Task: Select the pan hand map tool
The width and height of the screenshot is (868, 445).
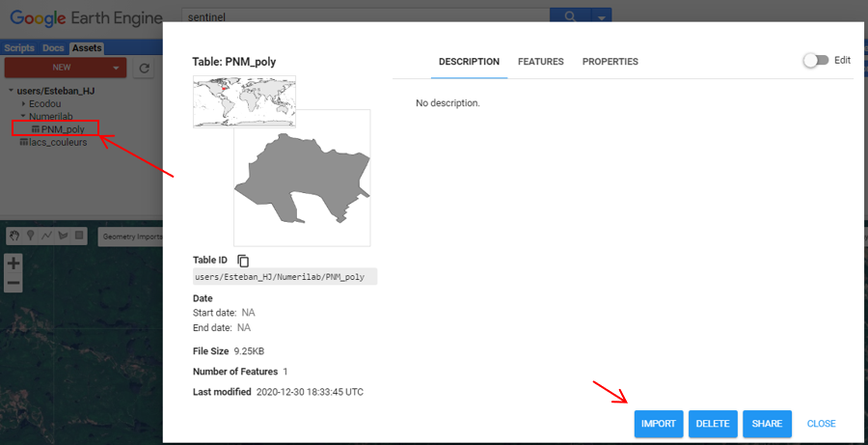Action: pyautogui.click(x=14, y=236)
